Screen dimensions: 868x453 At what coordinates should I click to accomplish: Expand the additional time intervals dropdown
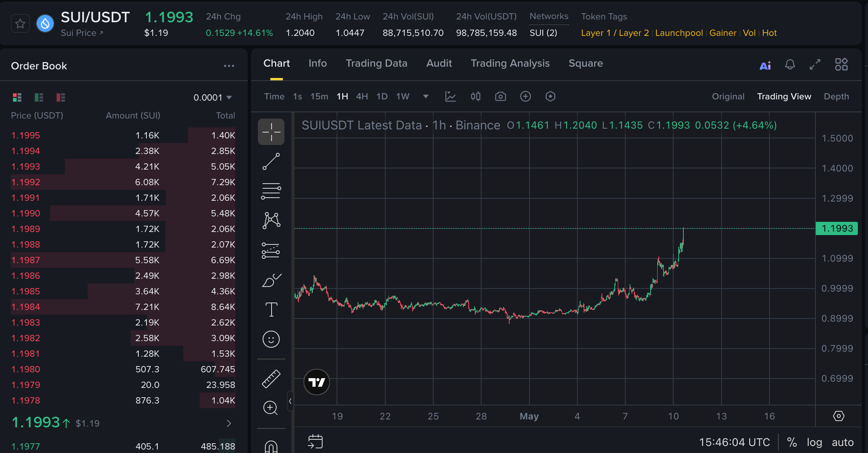426,96
